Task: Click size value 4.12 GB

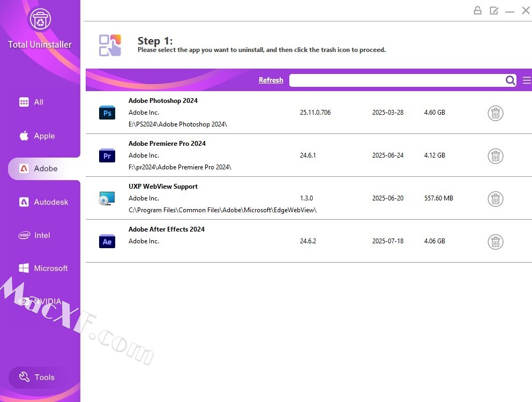Action: tap(434, 155)
